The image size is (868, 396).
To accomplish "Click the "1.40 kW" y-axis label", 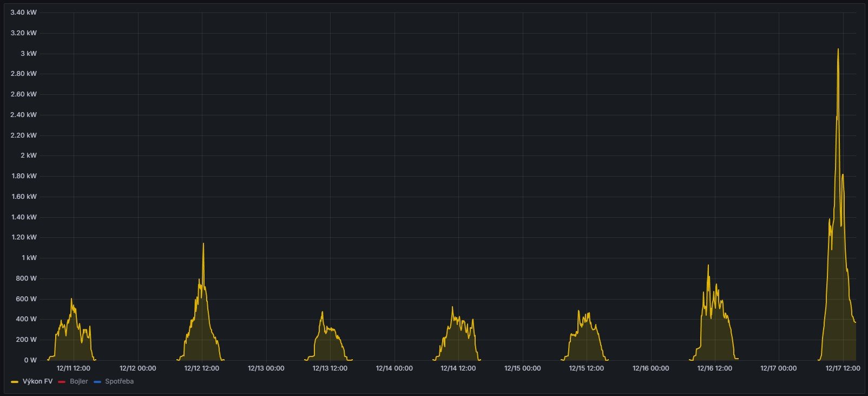I will click(x=24, y=217).
